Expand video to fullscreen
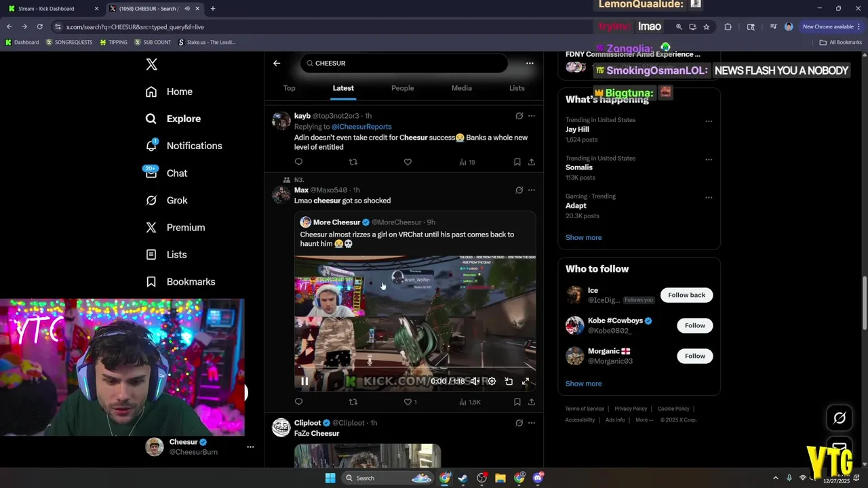This screenshot has height=488, width=868. 526,381
